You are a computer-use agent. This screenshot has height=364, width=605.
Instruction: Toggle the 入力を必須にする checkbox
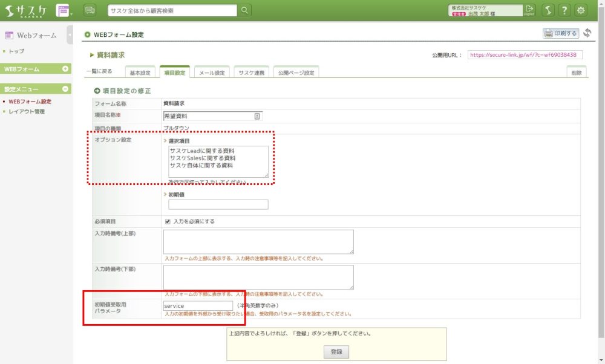168,221
